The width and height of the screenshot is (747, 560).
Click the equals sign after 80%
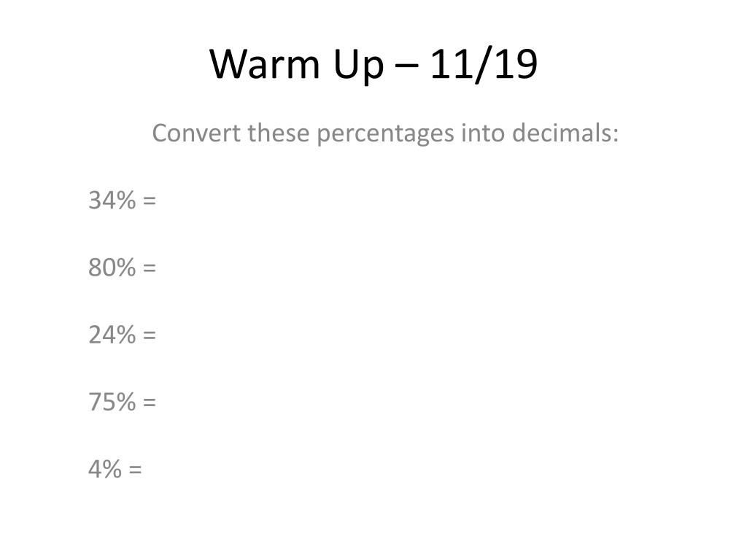(150, 268)
